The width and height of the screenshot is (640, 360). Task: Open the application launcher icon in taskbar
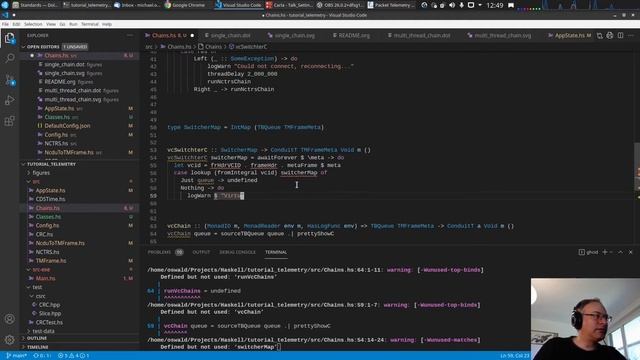point(5,5)
